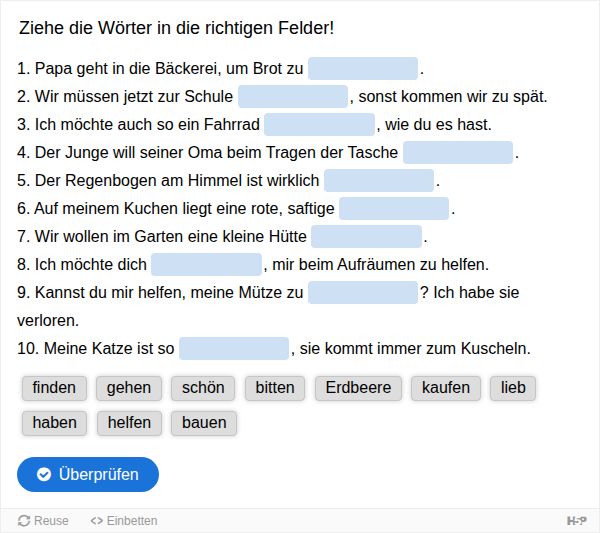This screenshot has width=600, height=533.
Task: Click the blank after 'Ich möchte dich'
Action: click(x=206, y=265)
